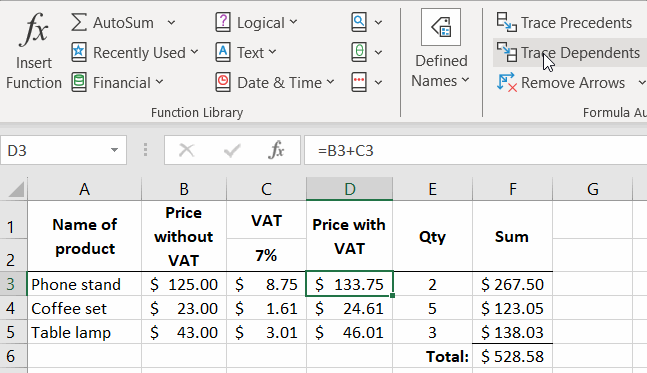
Task: Click the Financial functions book icon
Action: point(79,83)
